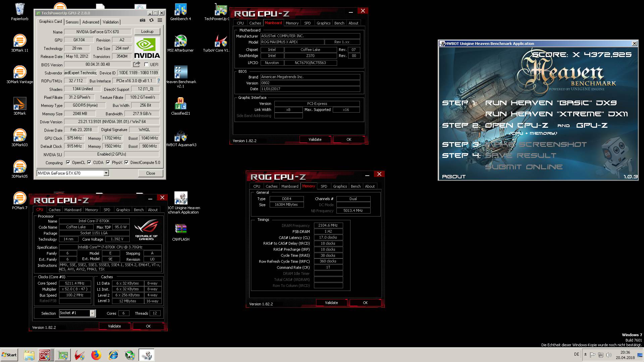Click Run Heaven Xtreme DX11 in HWBOT
This screenshot has height=362, width=644.
(x=556, y=114)
